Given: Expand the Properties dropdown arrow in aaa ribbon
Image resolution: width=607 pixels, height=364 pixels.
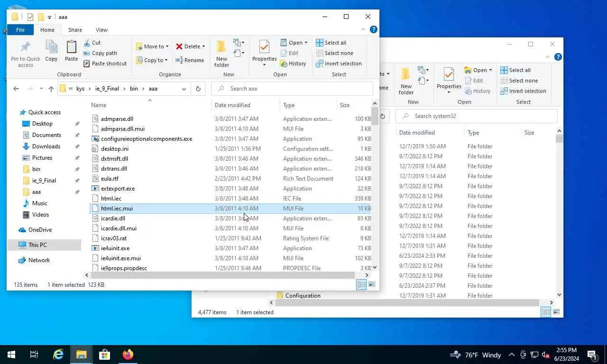Looking at the screenshot, I should tap(264, 65).
